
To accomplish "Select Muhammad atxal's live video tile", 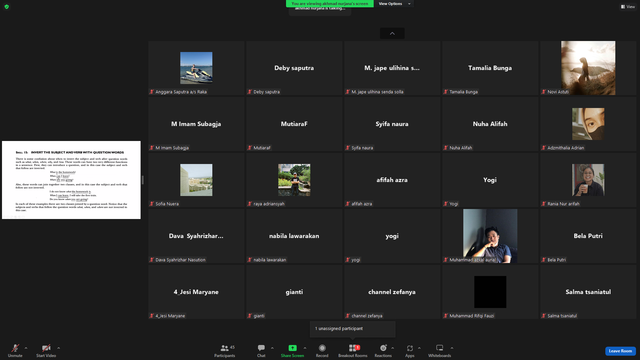I will click(490, 236).
